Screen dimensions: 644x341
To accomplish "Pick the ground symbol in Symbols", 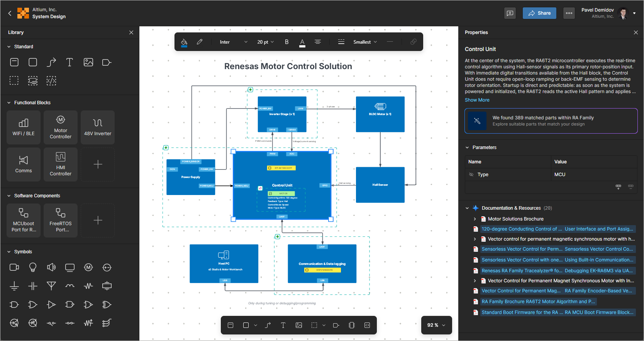I will point(14,286).
